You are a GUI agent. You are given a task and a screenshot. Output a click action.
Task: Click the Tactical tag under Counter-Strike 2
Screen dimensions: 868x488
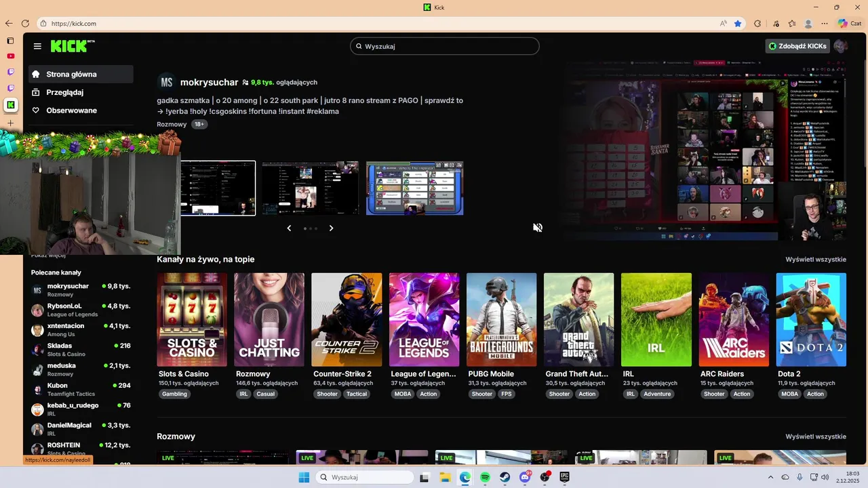357,394
